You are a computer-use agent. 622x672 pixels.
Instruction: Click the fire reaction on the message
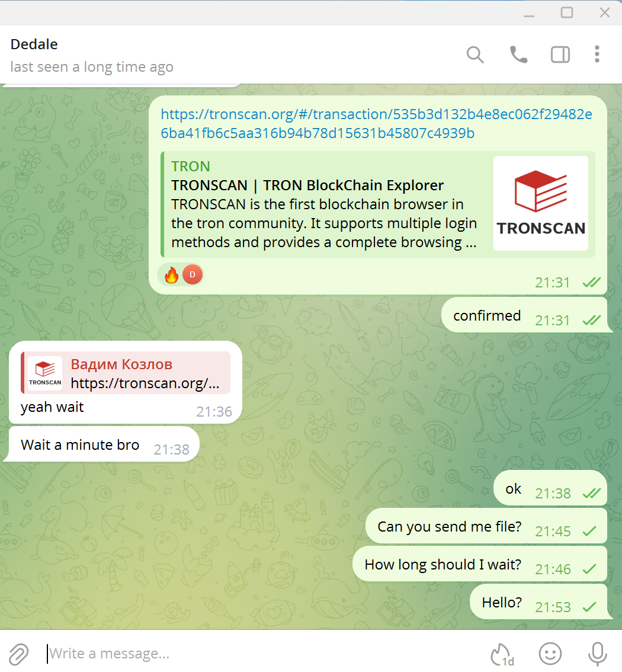(171, 275)
